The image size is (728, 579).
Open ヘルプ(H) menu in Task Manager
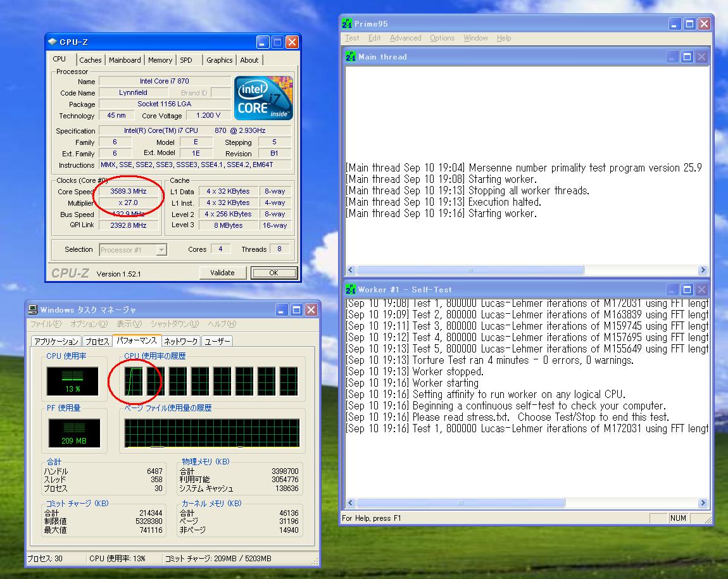click(x=222, y=324)
